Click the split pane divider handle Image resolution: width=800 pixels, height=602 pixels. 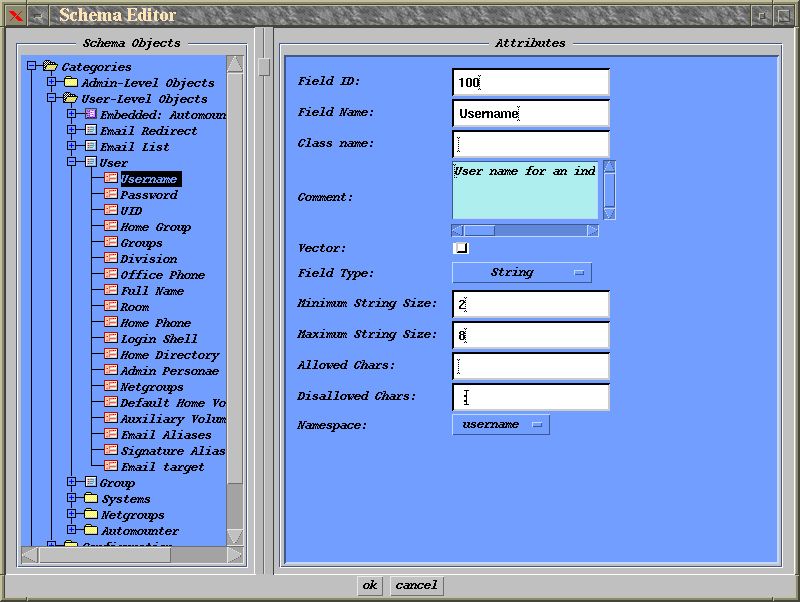[264, 67]
